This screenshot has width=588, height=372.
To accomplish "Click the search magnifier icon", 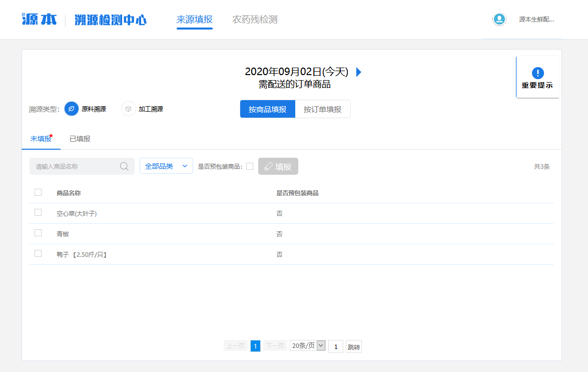I will (124, 166).
